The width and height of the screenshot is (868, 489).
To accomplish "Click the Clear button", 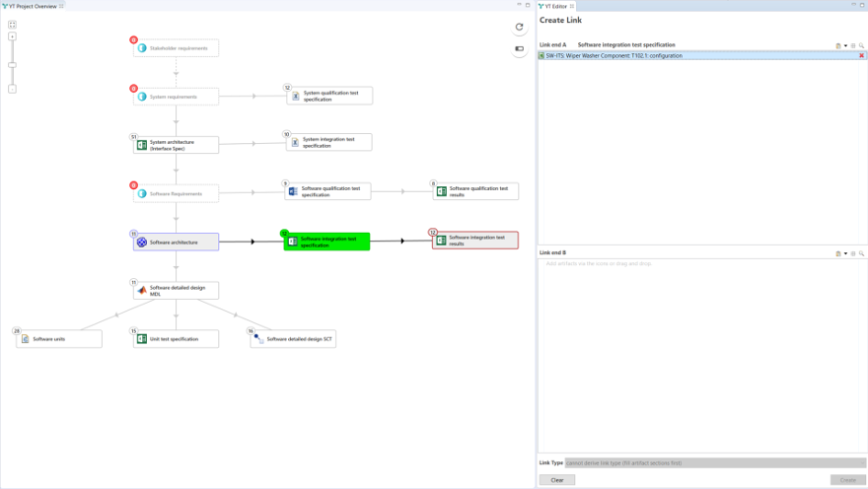I will coord(557,480).
